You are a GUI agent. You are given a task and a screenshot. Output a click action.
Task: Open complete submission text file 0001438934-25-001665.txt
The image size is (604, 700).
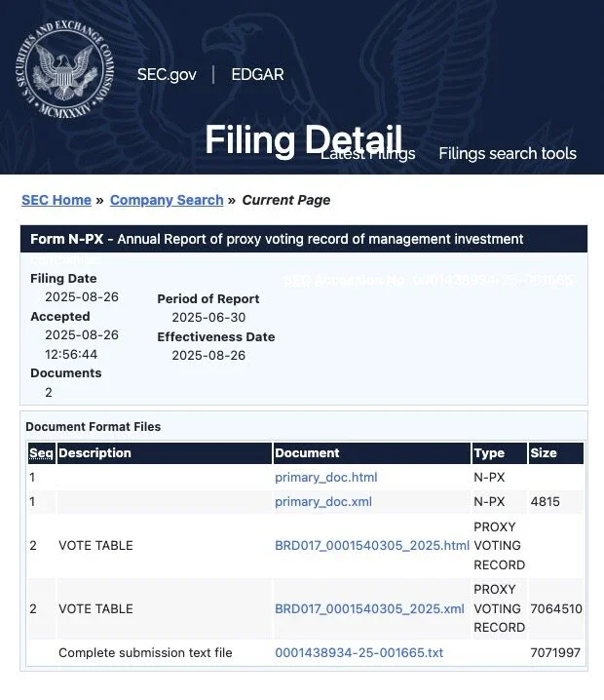pos(359,652)
